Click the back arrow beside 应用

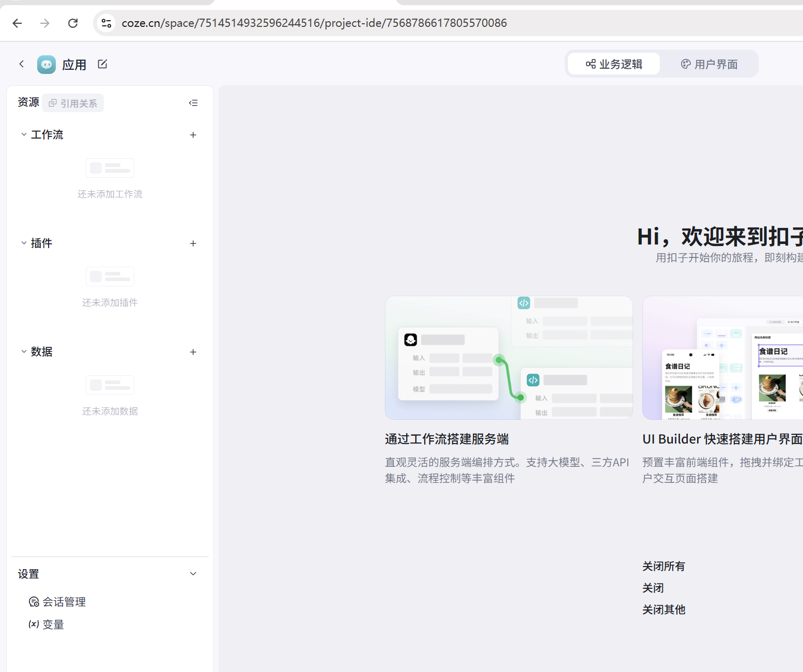click(21, 63)
